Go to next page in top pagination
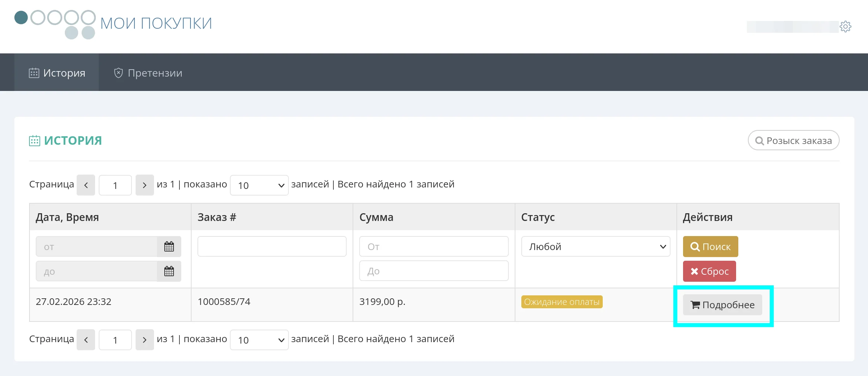Screen dimensions: 868x376 click(144, 185)
